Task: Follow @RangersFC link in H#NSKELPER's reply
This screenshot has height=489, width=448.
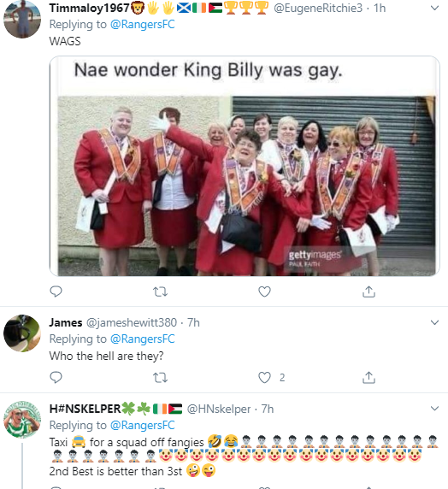Action: [143, 426]
